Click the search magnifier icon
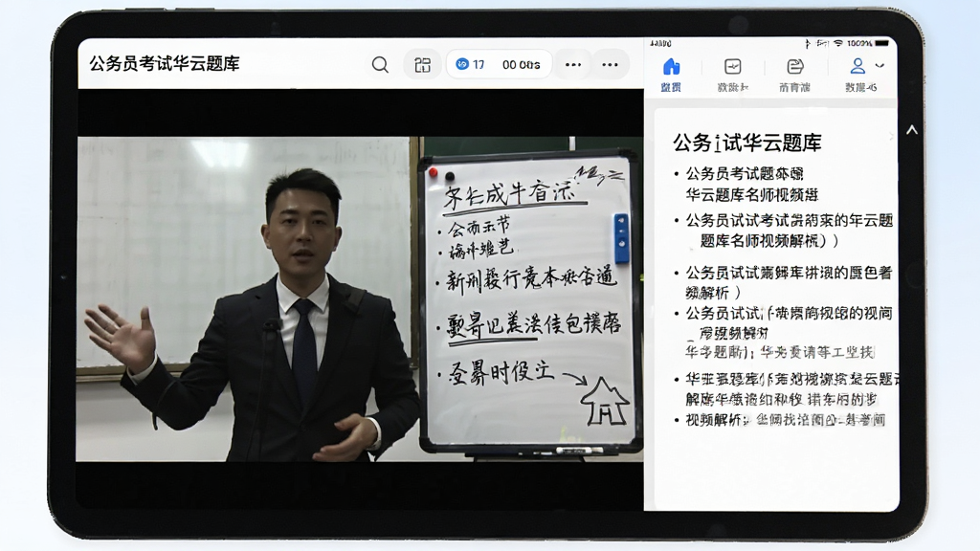The height and width of the screenshot is (551, 980). click(380, 64)
